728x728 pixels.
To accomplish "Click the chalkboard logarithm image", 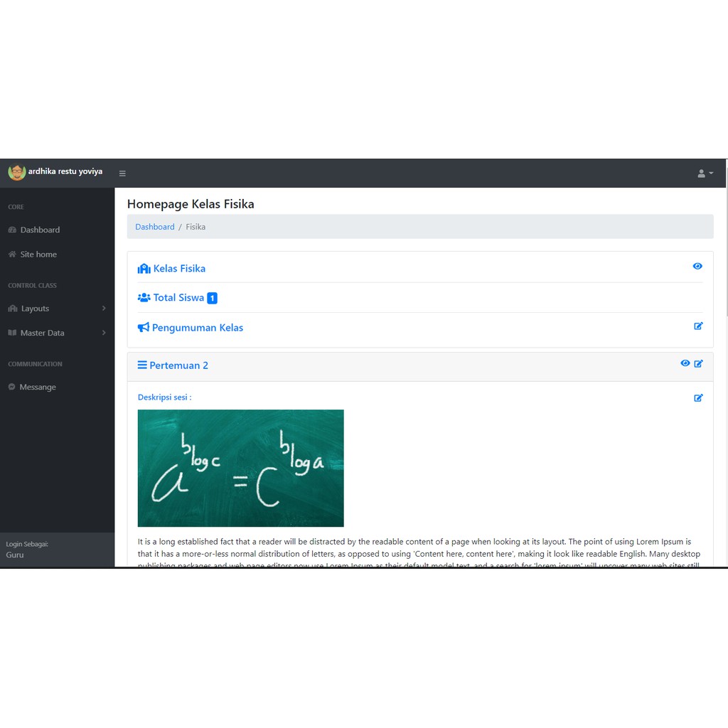I will tap(240, 468).
